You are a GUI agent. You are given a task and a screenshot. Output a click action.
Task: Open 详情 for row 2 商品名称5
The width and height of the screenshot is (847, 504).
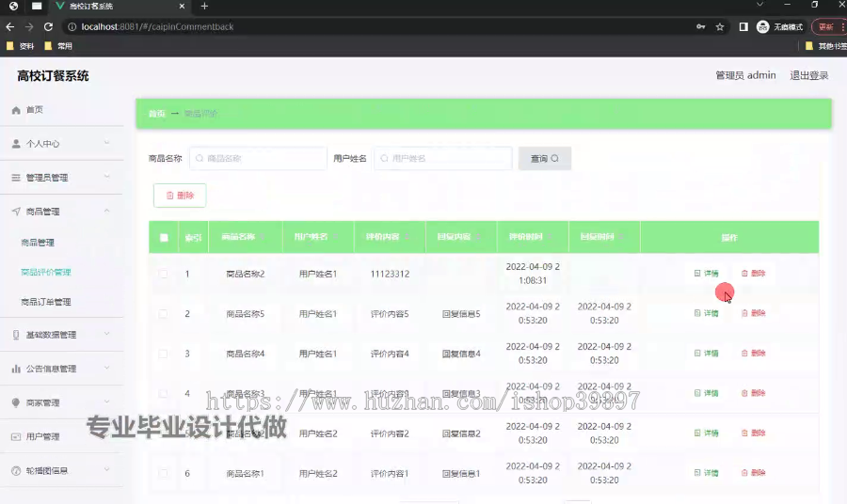[x=706, y=313]
